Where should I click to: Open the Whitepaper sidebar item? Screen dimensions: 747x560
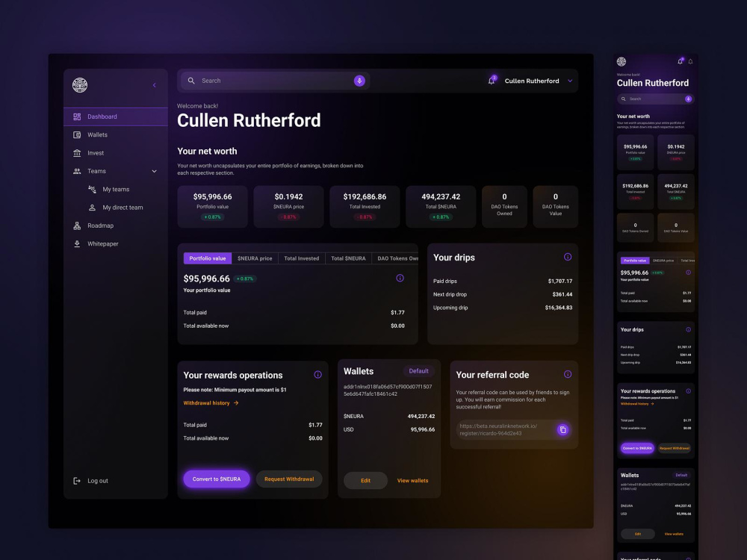(116, 244)
